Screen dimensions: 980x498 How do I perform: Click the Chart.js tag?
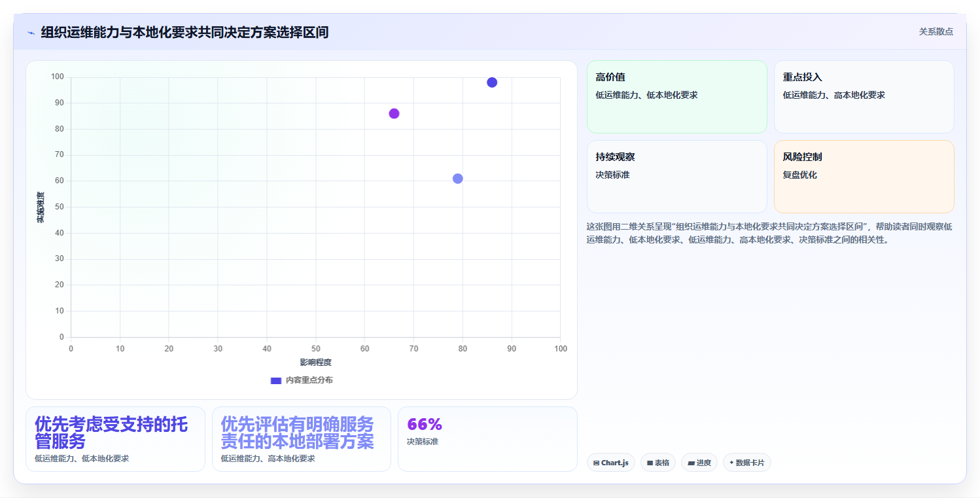click(610, 463)
